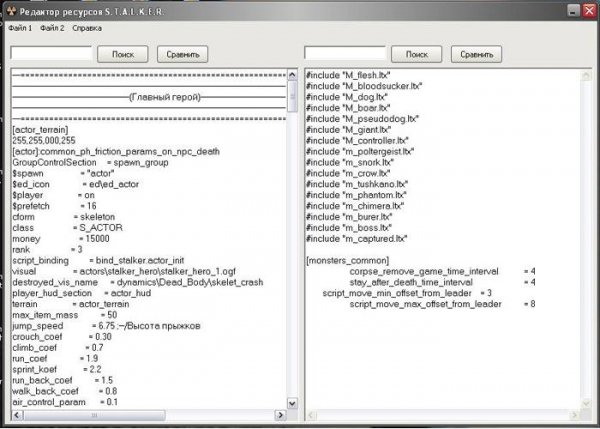600x429 pixels.
Task: Click the #include "M_dog.ltx" line
Action: point(347,97)
